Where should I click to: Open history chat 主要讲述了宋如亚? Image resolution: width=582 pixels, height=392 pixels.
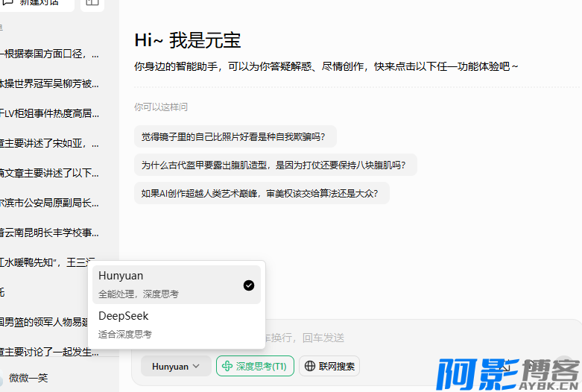coord(50,143)
